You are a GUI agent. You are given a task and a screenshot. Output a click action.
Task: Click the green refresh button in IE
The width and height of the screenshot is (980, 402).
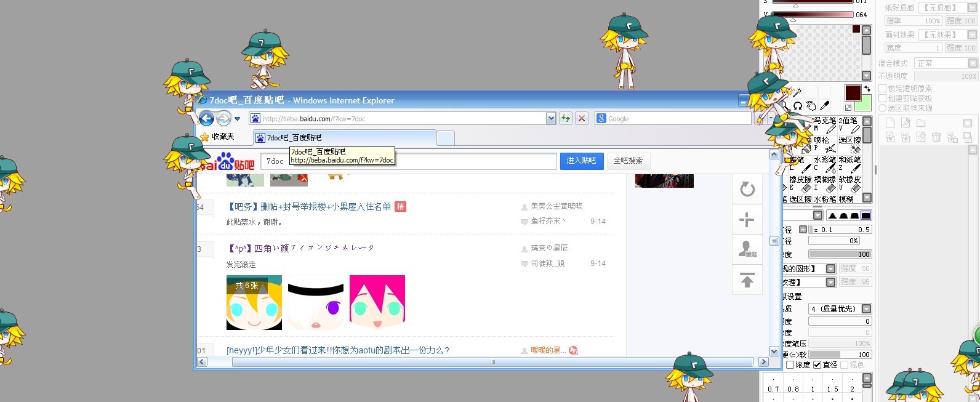(x=566, y=118)
